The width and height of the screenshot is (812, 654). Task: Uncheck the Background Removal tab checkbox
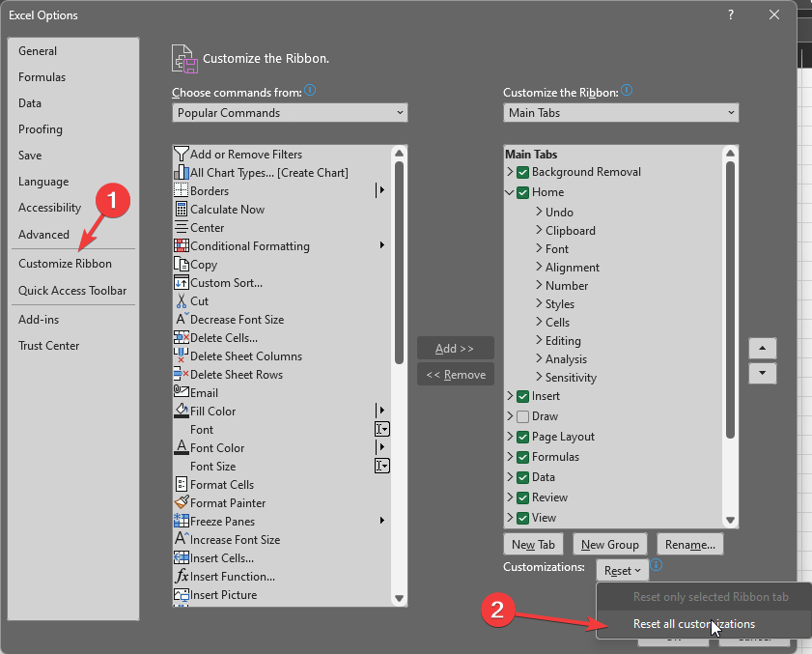(522, 172)
